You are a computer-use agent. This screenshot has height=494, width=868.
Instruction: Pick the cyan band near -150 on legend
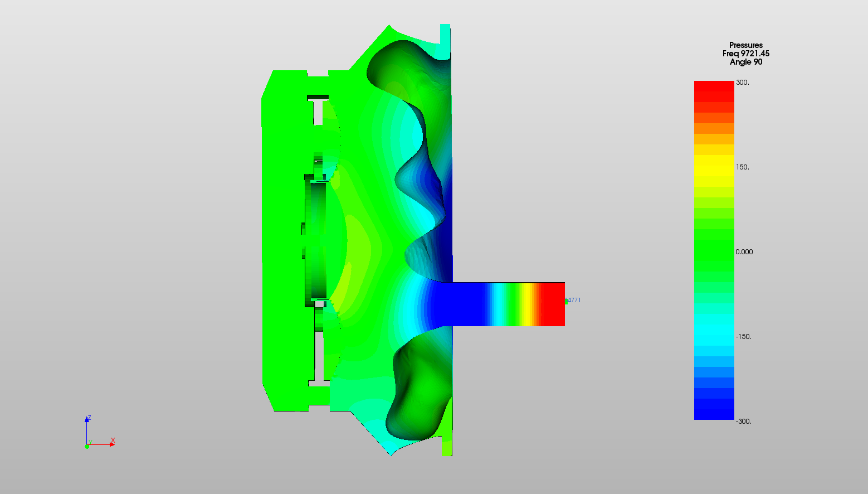[x=714, y=336]
